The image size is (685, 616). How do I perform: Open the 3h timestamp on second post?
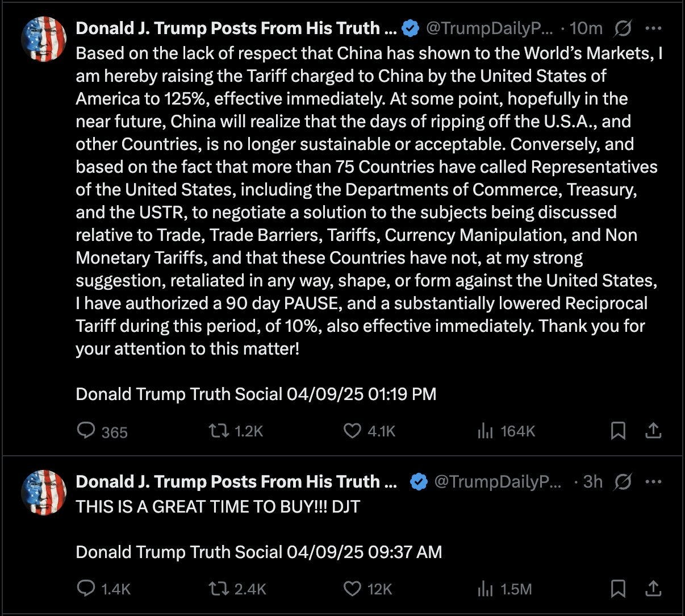point(592,482)
